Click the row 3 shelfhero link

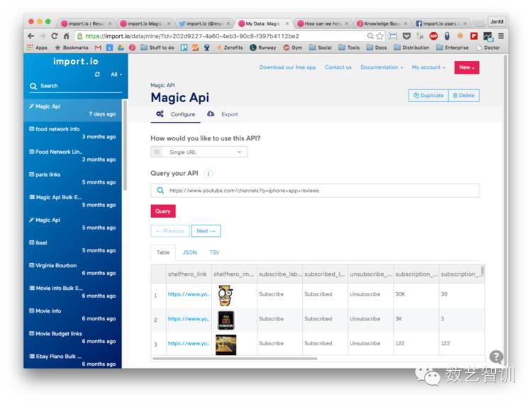coord(188,343)
